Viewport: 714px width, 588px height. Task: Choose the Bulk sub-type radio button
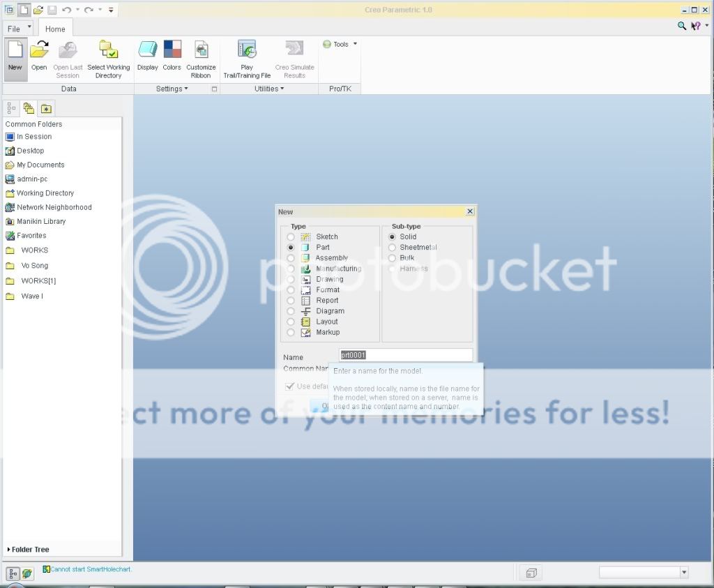(x=392, y=258)
